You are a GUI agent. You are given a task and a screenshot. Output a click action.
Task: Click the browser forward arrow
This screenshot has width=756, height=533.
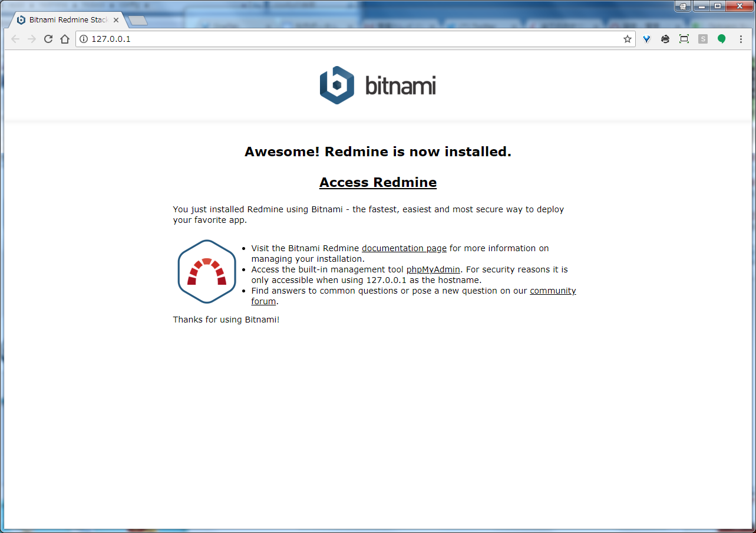(x=32, y=39)
